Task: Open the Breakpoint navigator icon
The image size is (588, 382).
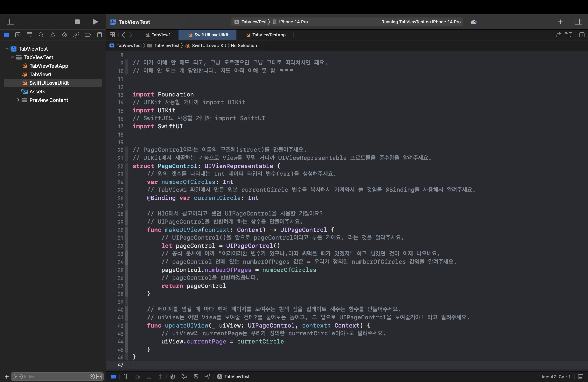Action: pyautogui.click(x=88, y=35)
